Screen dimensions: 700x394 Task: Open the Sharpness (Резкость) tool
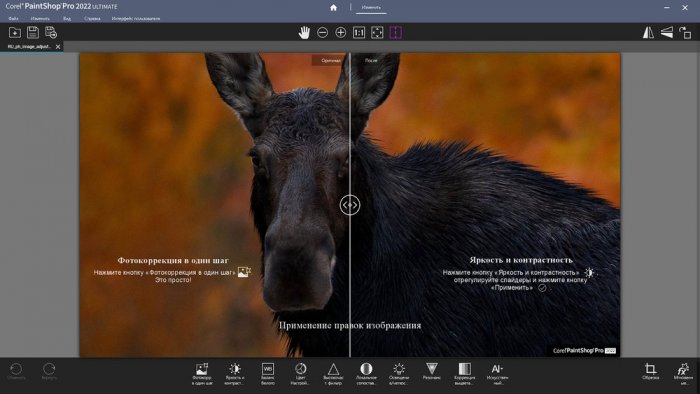432,372
